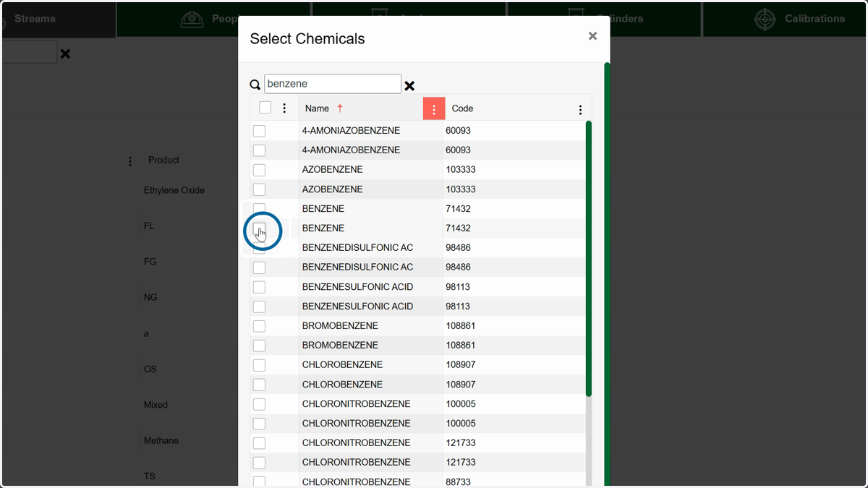
Task: Select the FL product row
Action: 149,226
